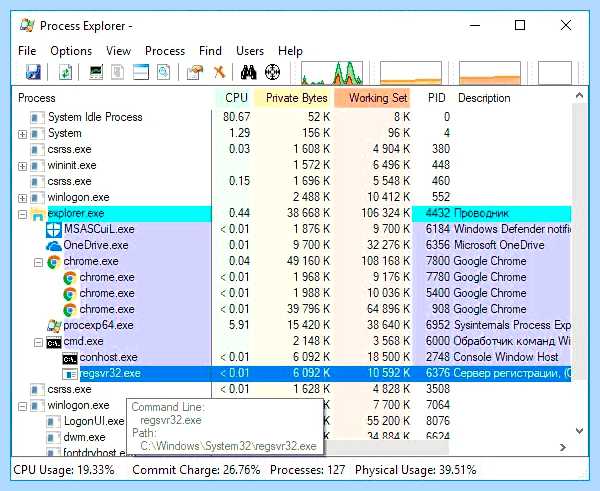Click the Find binoculars icon

pyautogui.click(x=249, y=72)
